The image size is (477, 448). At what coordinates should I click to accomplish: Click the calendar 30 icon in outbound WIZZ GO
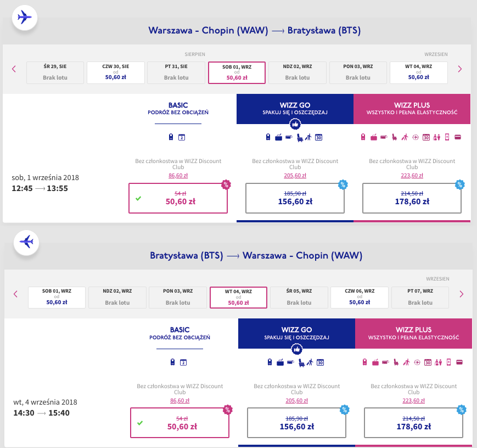(x=318, y=137)
